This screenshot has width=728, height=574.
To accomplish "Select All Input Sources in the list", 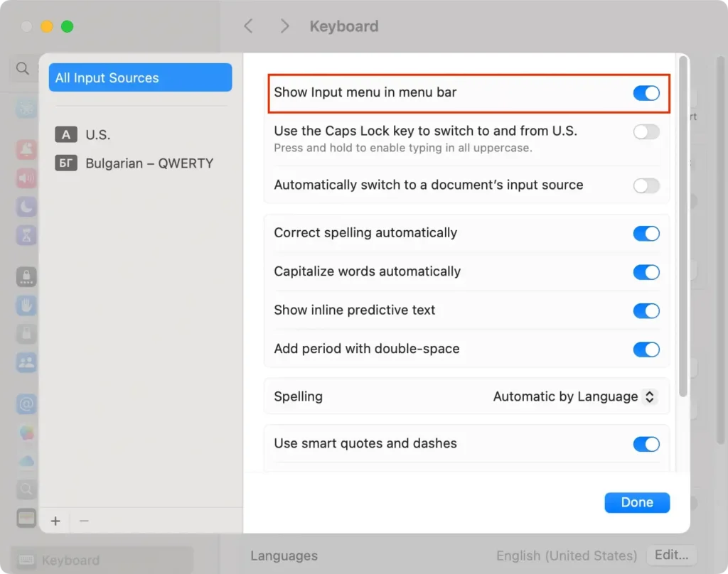I will (x=140, y=77).
